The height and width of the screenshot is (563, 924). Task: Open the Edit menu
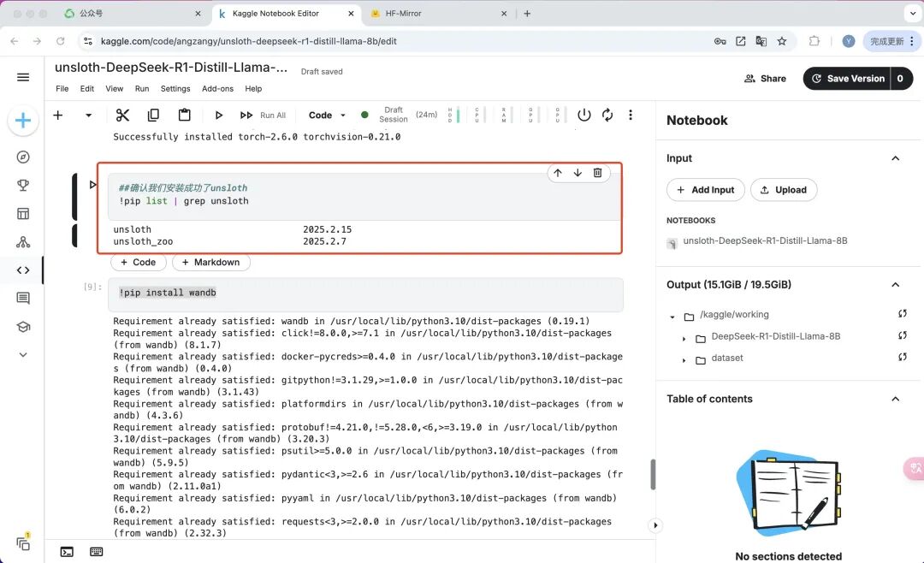[x=87, y=88]
